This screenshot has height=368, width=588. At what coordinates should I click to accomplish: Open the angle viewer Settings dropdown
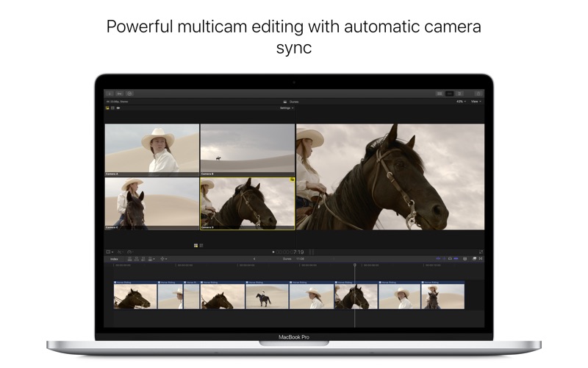click(x=287, y=108)
